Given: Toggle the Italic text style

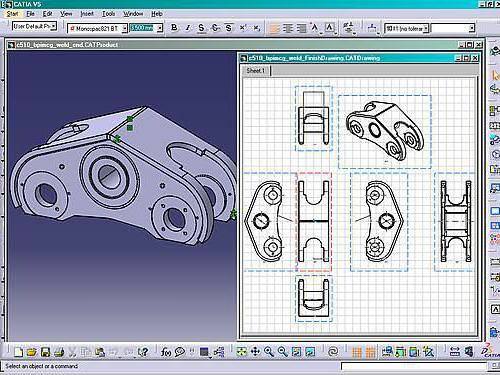Looking at the screenshot, I should point(188,28).
